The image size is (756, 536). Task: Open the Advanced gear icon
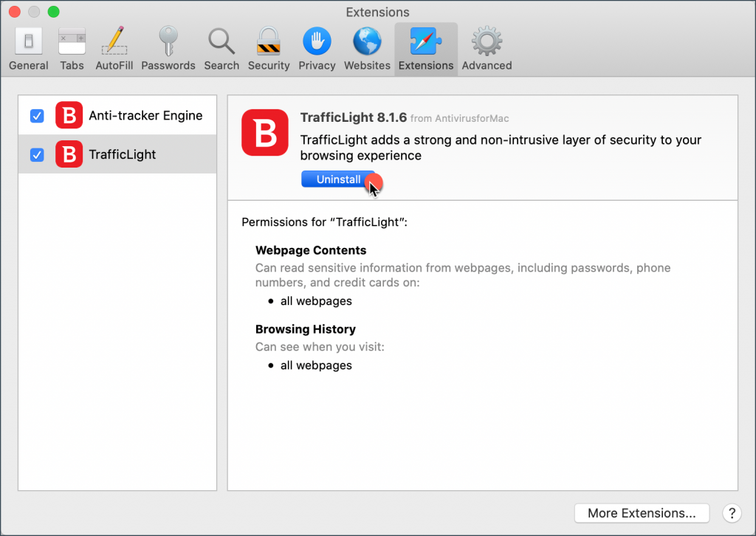pyautogui.click(x=487, y=41)
